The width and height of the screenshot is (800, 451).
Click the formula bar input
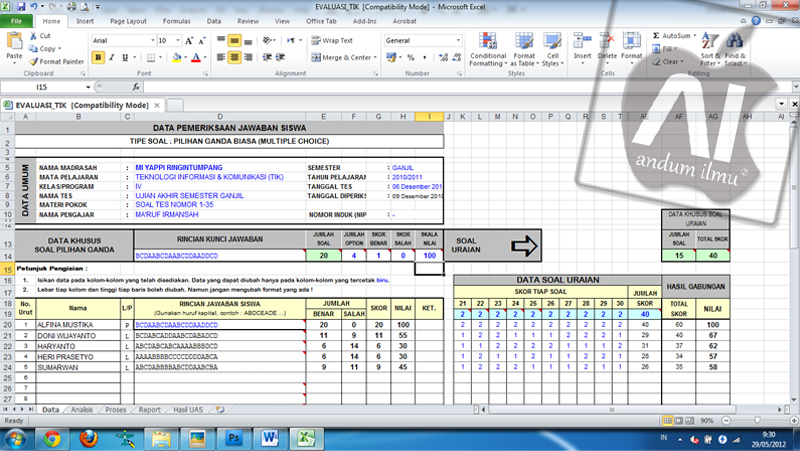[x=467, y=87]
